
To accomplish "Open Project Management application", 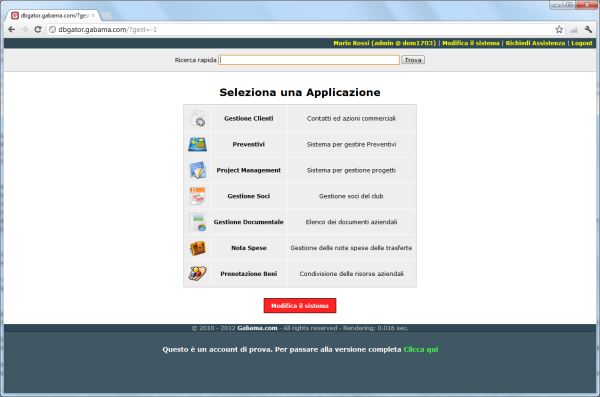I will click(x=249, y=170).
